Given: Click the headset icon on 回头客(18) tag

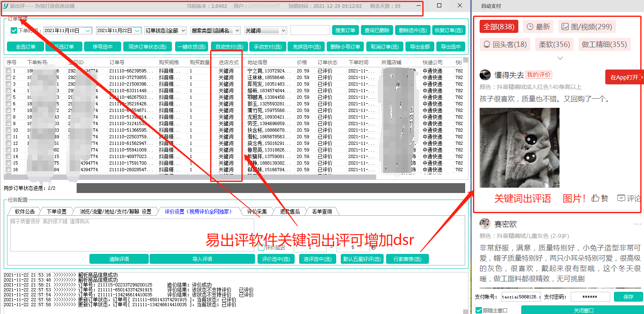Looking at the screenshot, I should click(486, 44).
